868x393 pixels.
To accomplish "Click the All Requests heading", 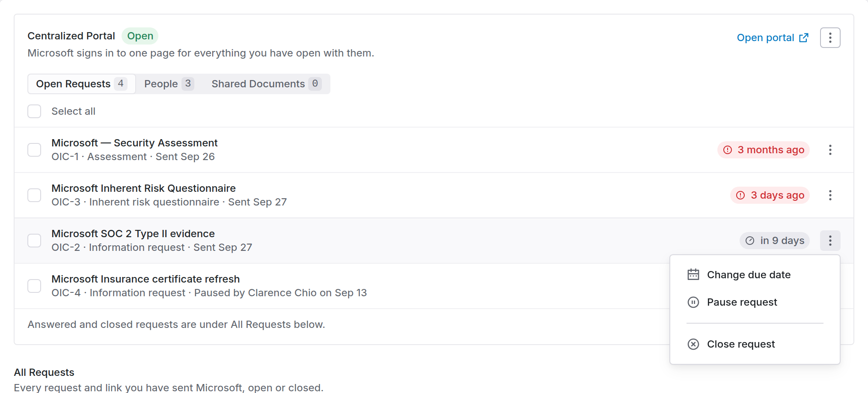I will coord(44,372).
